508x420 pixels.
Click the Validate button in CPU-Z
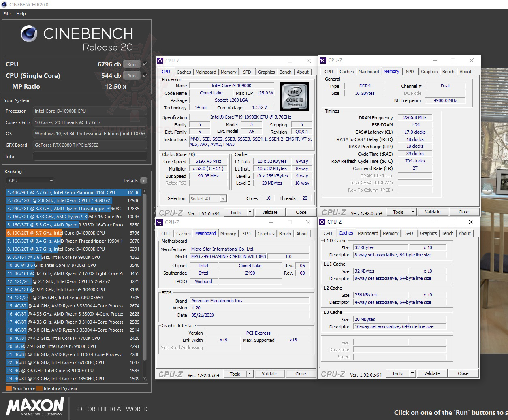[270, 212]
